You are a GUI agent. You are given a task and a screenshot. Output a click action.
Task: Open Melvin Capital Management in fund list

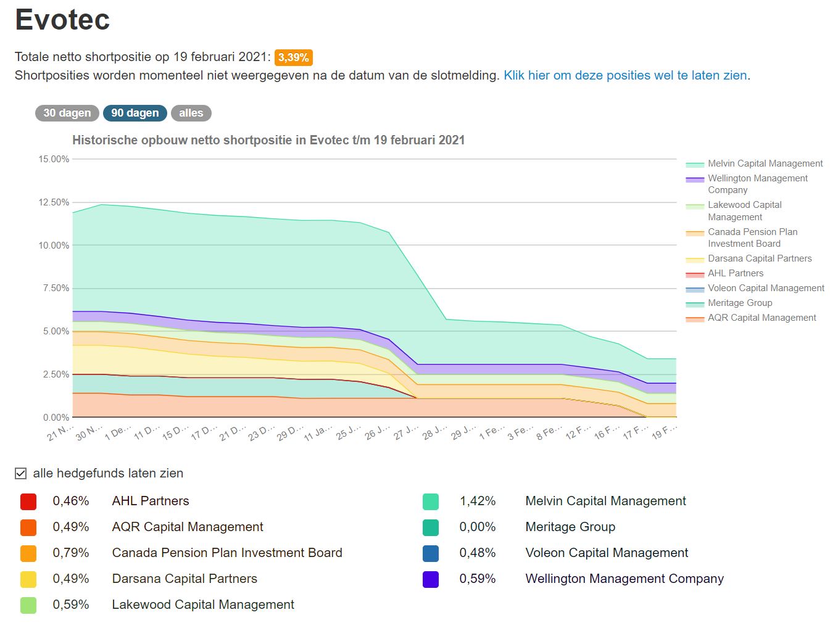[605, 501]
